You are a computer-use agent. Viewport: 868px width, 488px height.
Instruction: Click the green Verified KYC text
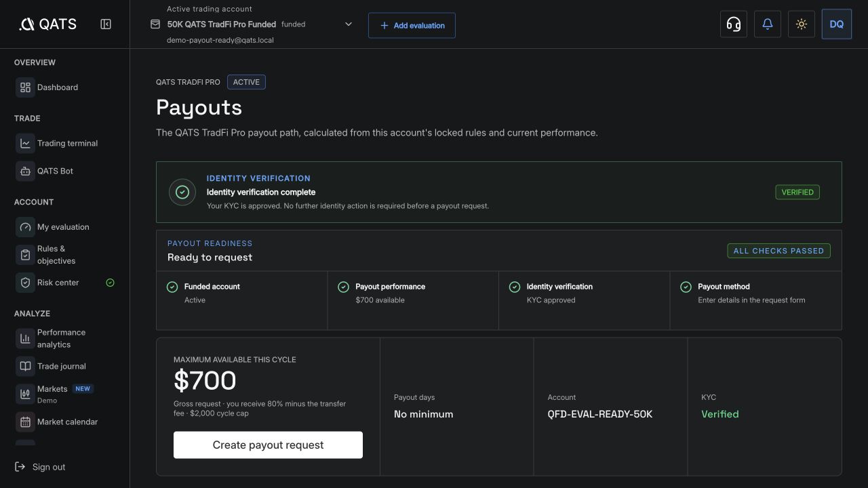point(720,414)
